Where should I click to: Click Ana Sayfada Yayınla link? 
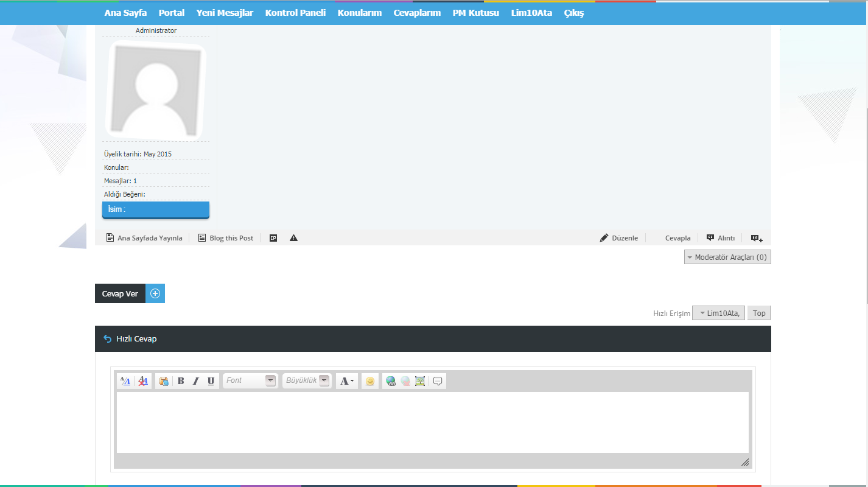coord(144,238)
